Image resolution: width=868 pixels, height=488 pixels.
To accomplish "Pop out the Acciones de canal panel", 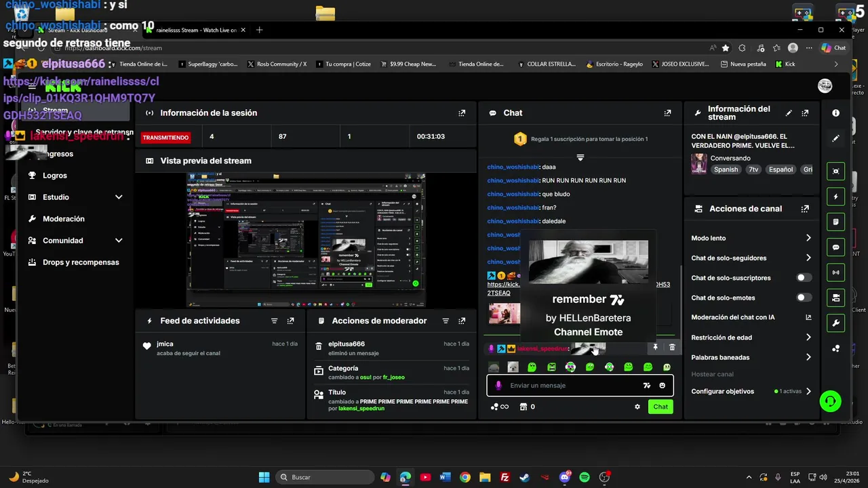I will click(x=805, y=209).
